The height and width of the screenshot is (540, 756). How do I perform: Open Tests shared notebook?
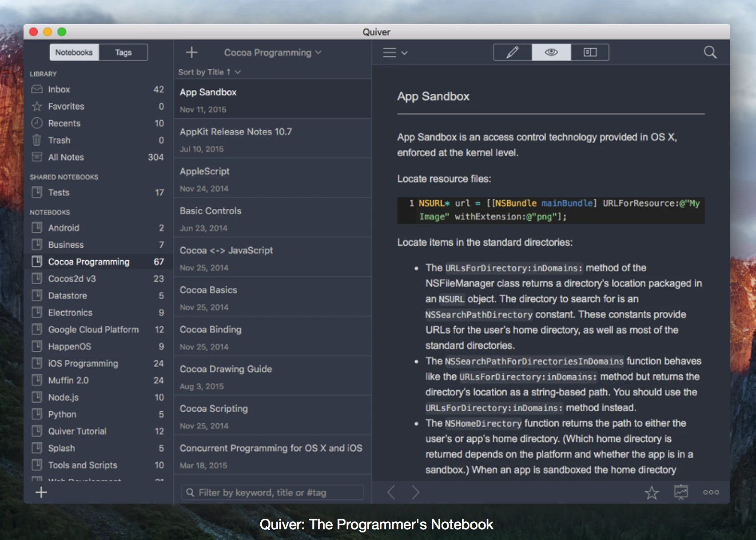click(x=98, y=192)
